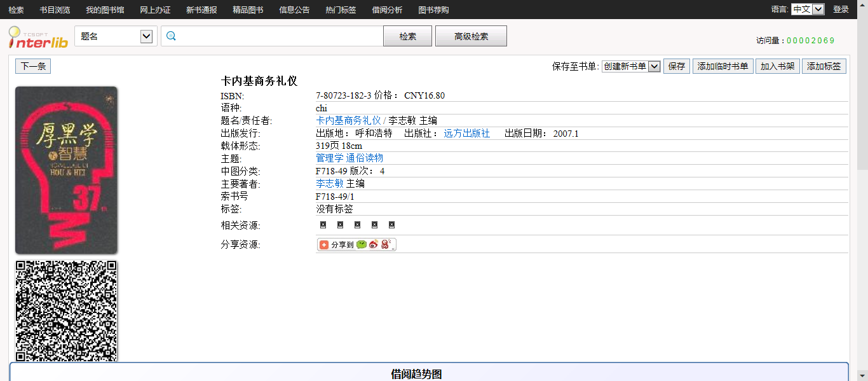Open the 书目浏览 menu item
Image resolution: width=868 pixels, height=381 pixels.
(55, 10)
